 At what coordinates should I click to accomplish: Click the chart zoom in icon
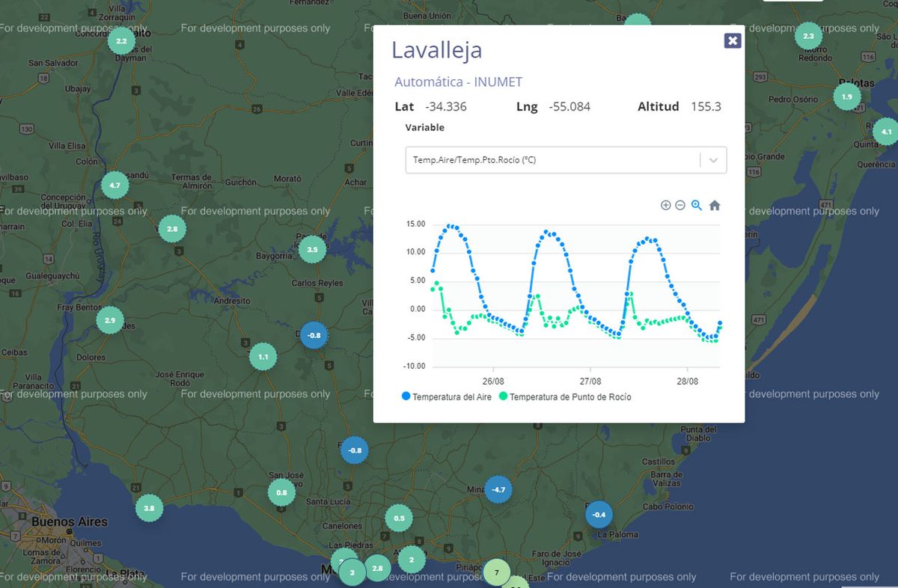(x=665, y=206)
